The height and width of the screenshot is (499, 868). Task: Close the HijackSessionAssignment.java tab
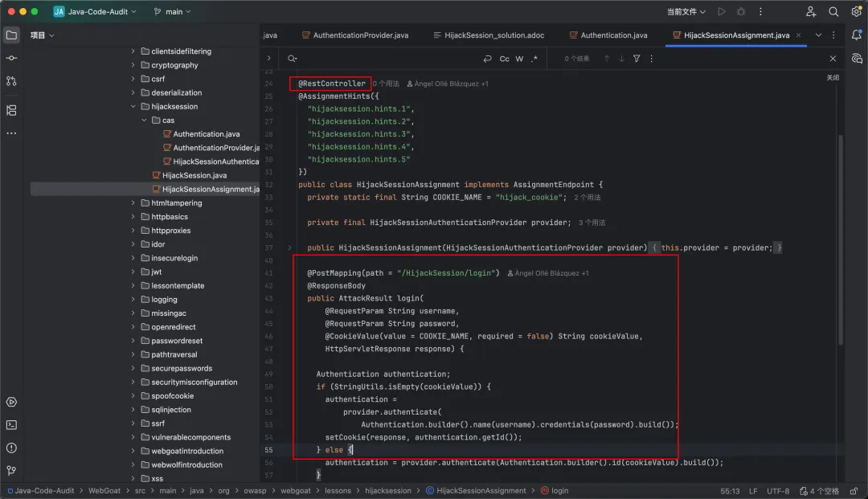tap(798, 35)
